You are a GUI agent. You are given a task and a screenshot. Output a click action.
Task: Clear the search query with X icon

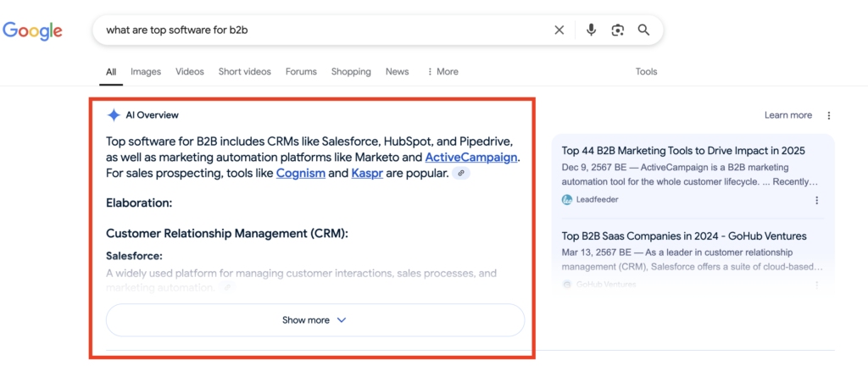tap(559, 30)
